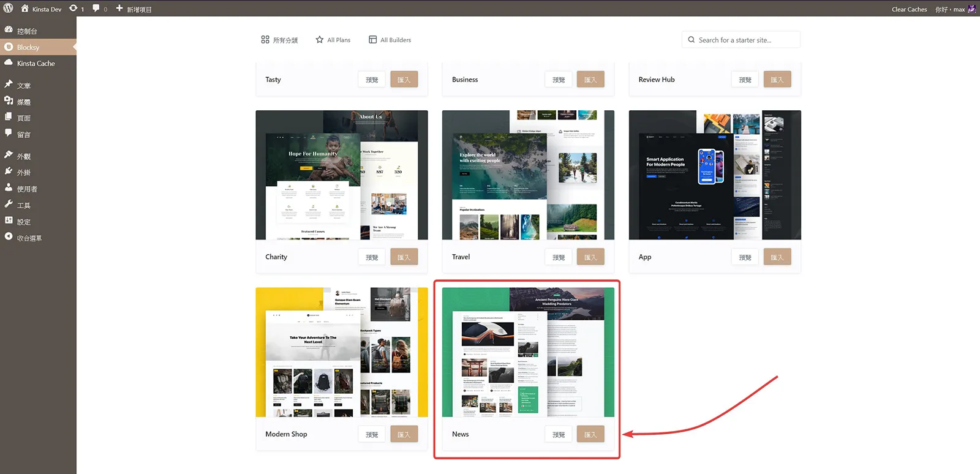This screenshot has height=474, width=980.
Task: Open 設定 settings menu label
Action: click(x=24, y=222)
